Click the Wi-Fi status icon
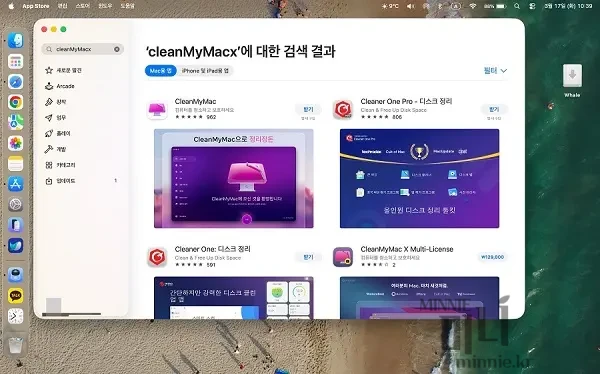This screenshot has height=374, width=600. pos(473,6)
